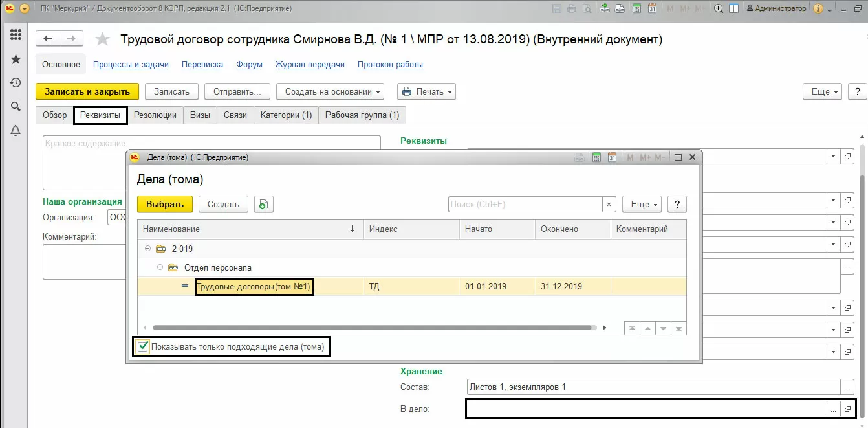Click the Выбрать button
This screenshot has height=428, width=868.
pyautogui.click(x=165, y=204)
